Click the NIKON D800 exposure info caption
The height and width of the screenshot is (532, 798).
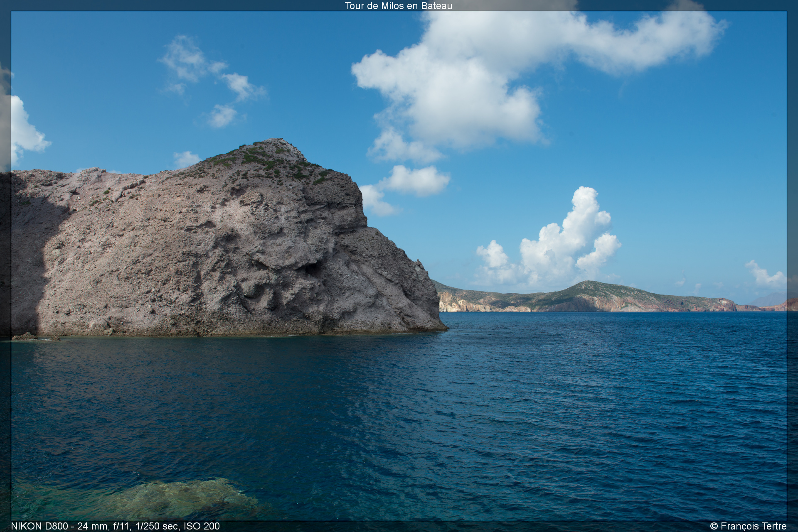click(x=115, y=526)
